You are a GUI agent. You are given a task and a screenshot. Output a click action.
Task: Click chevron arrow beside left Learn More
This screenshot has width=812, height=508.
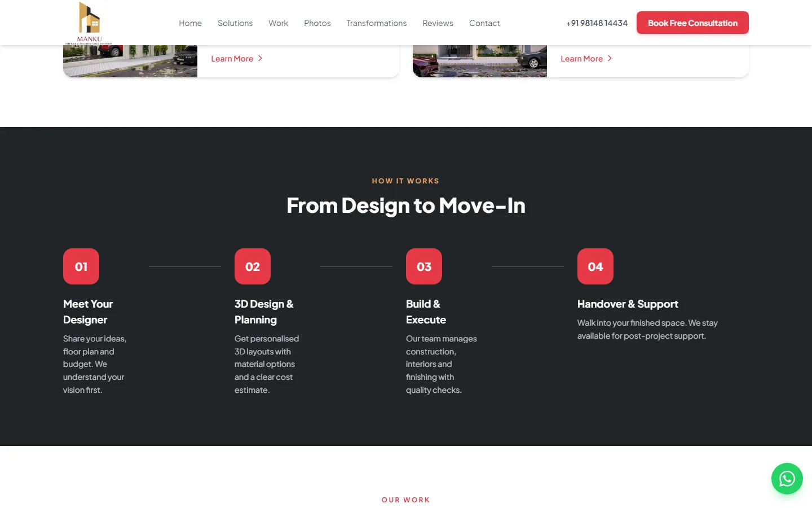(260, 58)
